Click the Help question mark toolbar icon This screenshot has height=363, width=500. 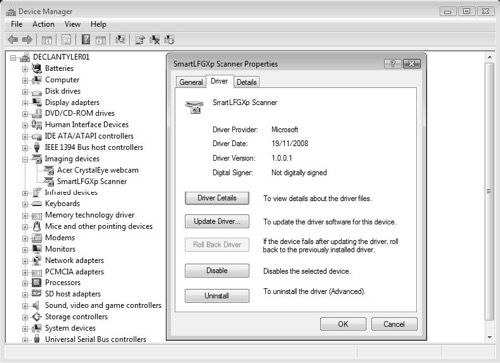point(86,40)
